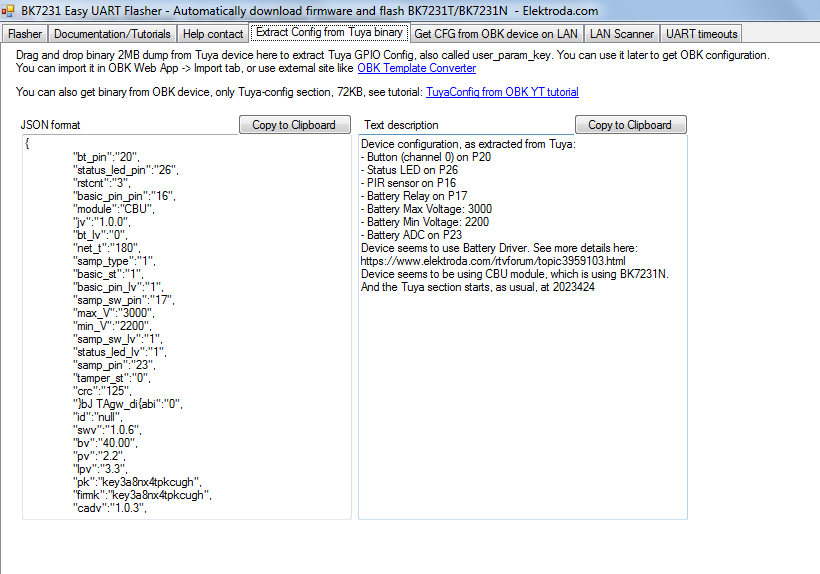Click the "bt_pin":"20" line in JSON
This screenshot has height=574, width=820.
[106, 157]
